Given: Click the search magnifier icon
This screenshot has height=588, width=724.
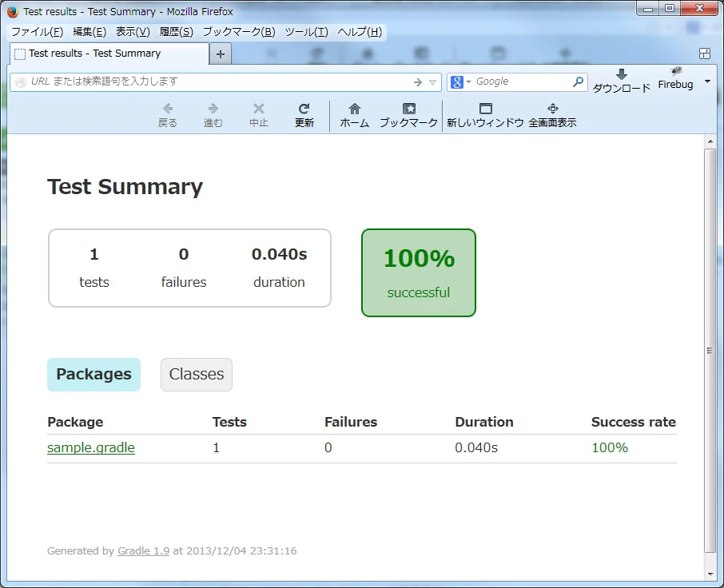Looking at the screenshot, I should click(578, 81).
